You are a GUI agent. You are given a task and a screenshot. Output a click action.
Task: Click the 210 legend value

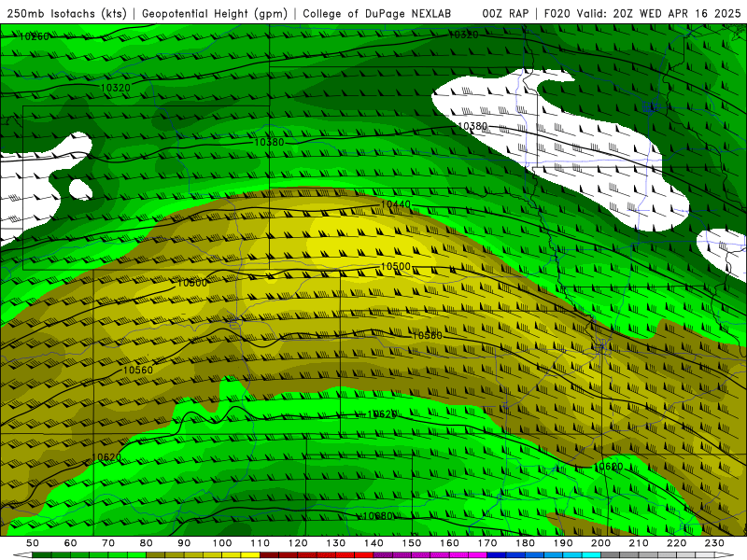639,543
